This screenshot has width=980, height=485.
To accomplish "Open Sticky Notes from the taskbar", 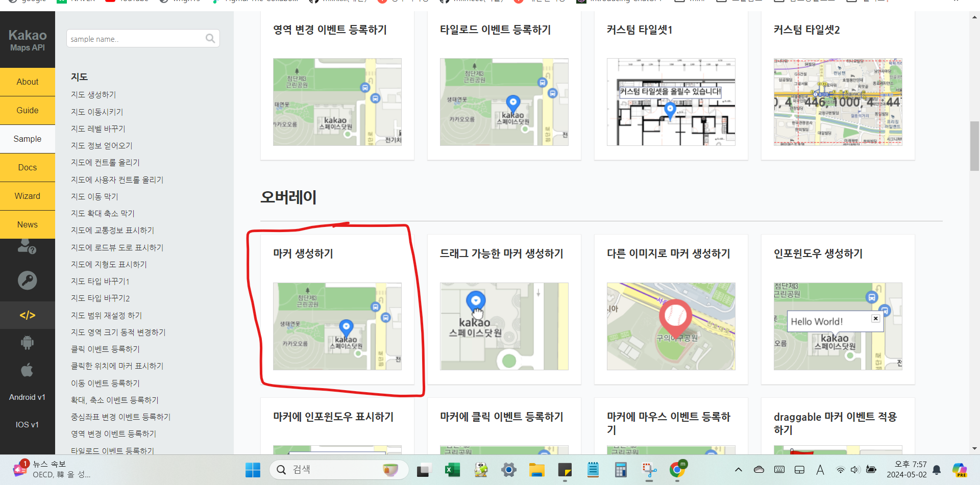I will coord(565,470).
